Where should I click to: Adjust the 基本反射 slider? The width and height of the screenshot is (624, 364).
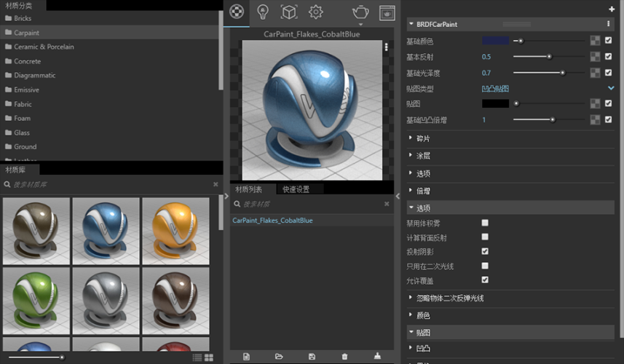(x=549, y=57)
